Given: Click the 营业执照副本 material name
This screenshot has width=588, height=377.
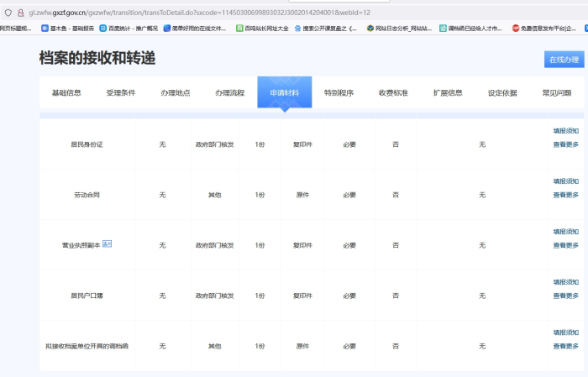Looking at the screenshot, I should point(81,245).
